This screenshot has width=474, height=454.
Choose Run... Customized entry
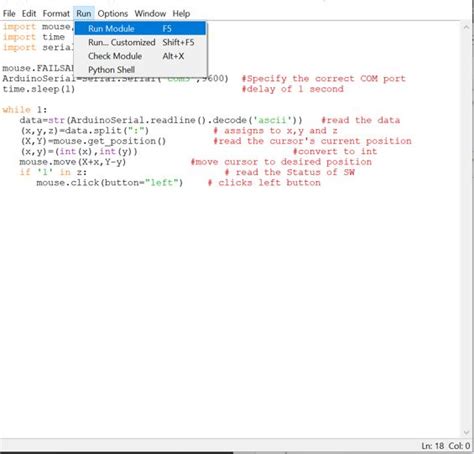point(140,42)
